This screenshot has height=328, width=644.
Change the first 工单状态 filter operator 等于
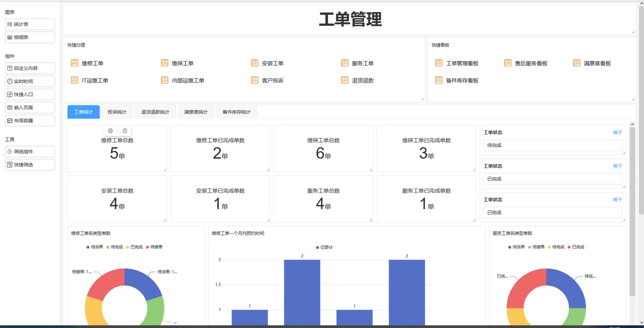click(x=617, y=132)
